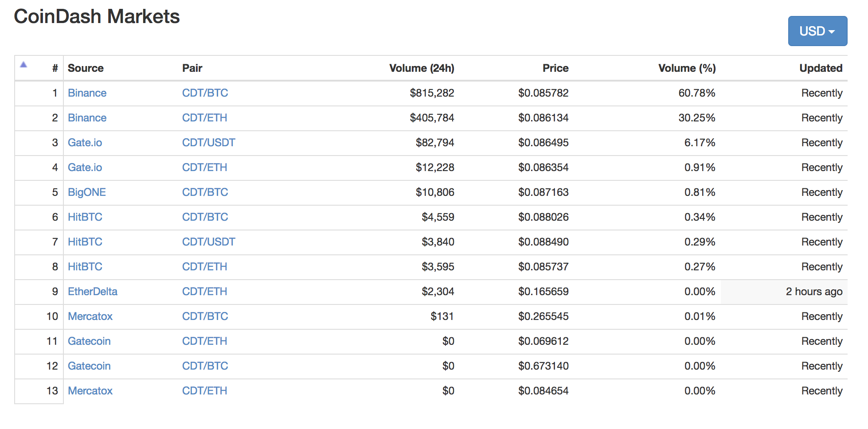Open the EtherDelta exchange link

[x=92, y=292]
